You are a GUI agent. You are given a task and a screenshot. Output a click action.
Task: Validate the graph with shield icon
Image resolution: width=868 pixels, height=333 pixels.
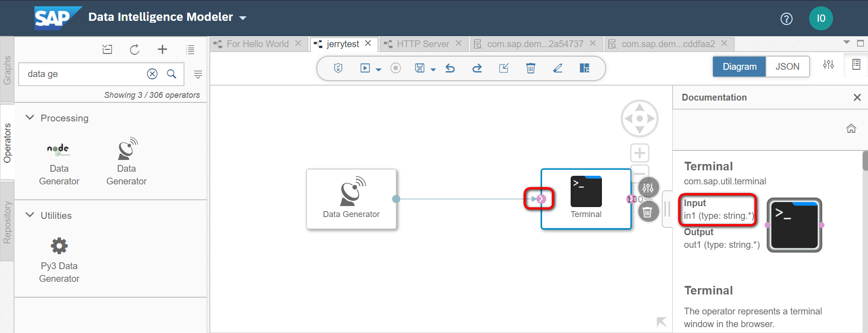(338, 68)
